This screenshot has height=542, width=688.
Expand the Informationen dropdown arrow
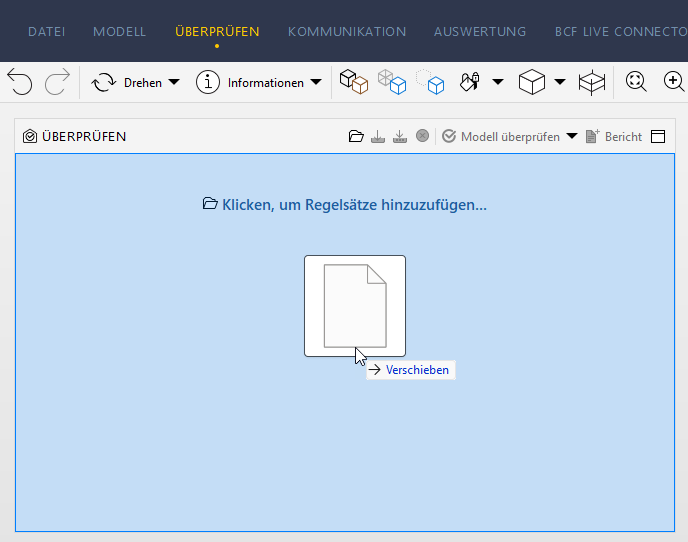[x=316, y=82]
